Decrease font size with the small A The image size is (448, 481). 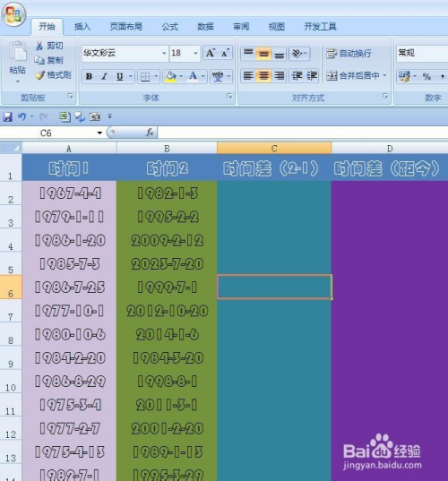point(225,53)
